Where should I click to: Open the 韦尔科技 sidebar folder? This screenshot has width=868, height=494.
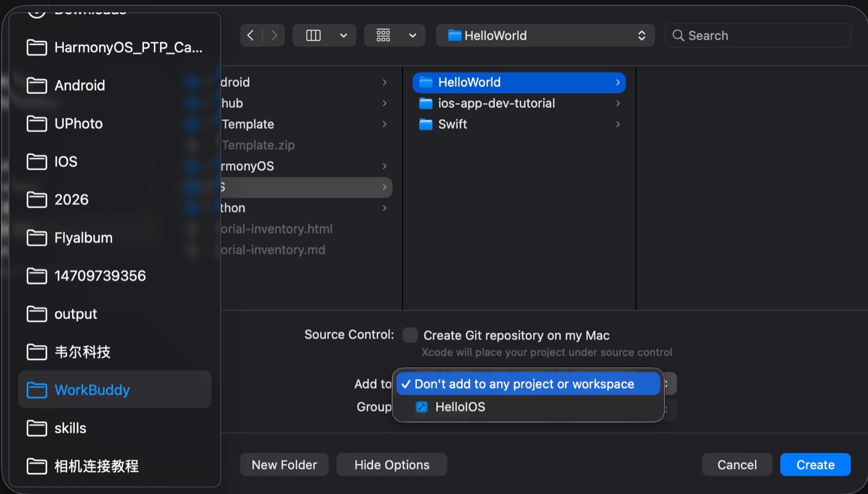tap(114, 352)
